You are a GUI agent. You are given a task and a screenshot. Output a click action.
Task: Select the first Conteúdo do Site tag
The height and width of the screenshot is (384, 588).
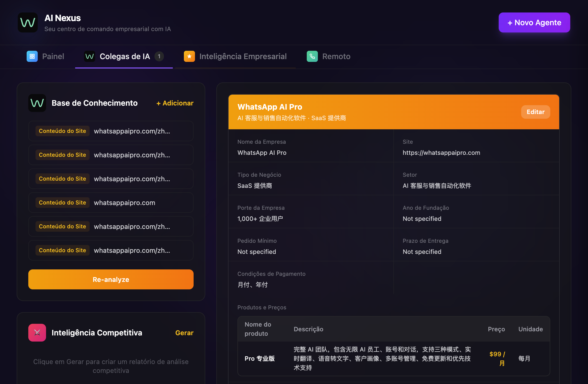coord(62,131)
